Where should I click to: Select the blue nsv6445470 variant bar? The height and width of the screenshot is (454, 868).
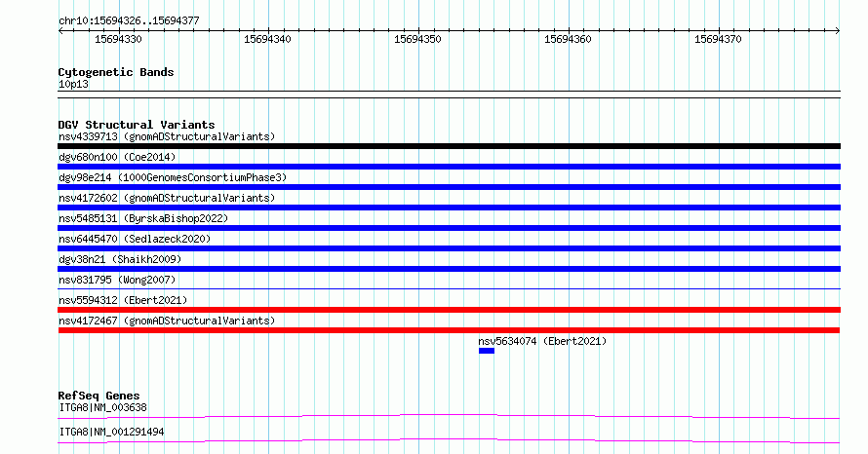pyautogui.click(x=449, y=248)
